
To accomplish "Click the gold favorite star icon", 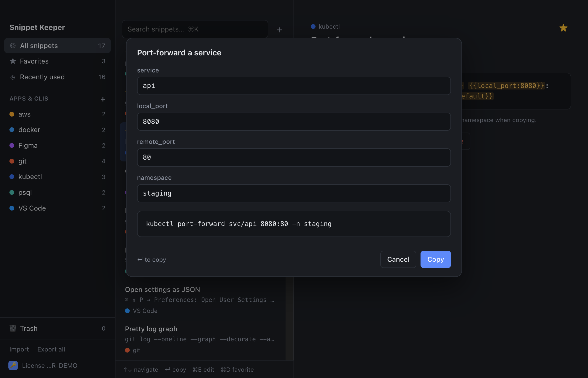I will pos(563,28).
